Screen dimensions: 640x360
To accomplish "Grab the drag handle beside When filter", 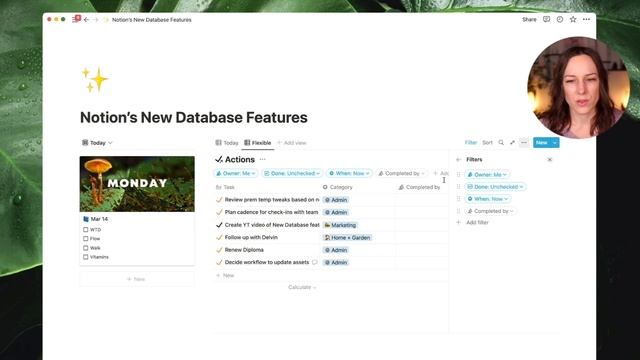I will (458, 199).
